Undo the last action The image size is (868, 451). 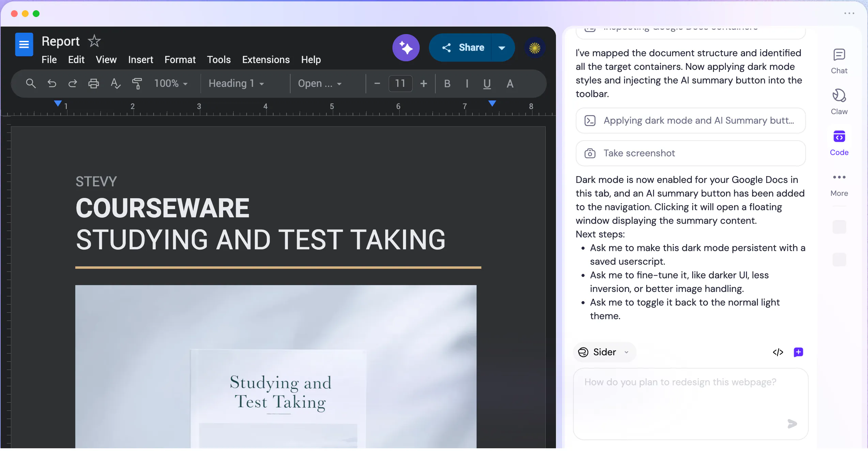coord(52,83)
